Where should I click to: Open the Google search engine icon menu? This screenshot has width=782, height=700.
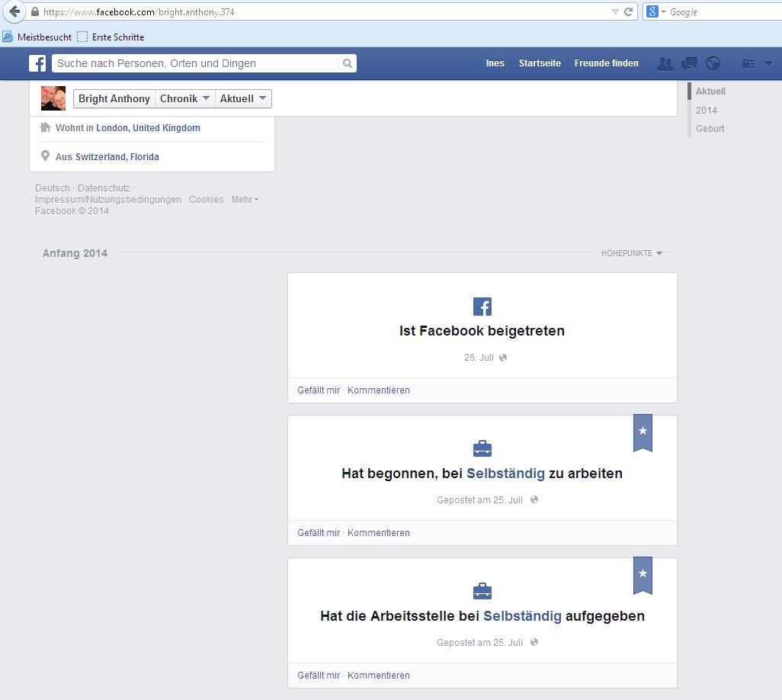(x=652, y=11)
